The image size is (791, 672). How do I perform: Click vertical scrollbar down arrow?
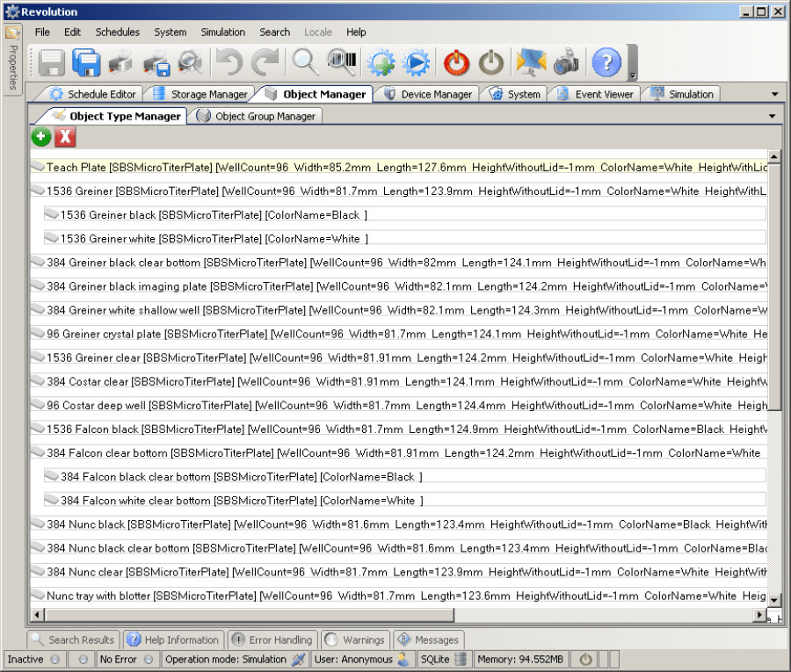click(774, 600)
